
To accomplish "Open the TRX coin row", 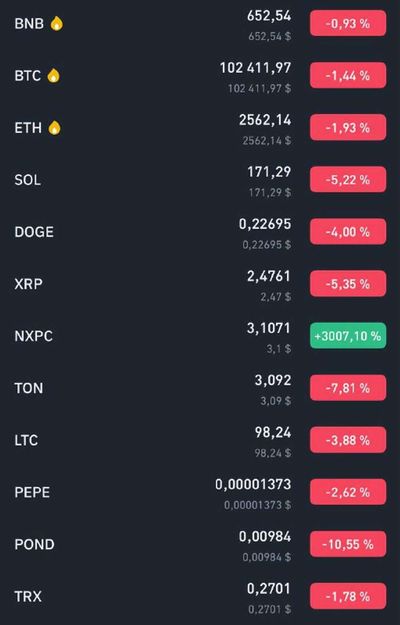I will point(200,597).
